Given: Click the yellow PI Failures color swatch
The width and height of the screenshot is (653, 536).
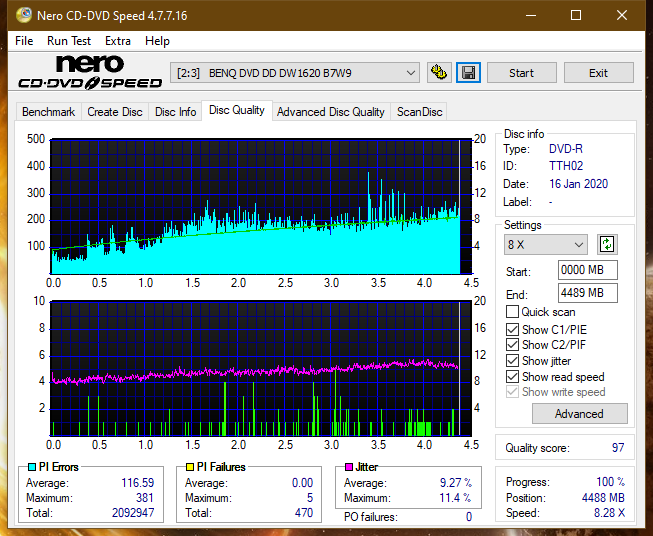Looking at the screenshot, I should click(x=190, y=467).
